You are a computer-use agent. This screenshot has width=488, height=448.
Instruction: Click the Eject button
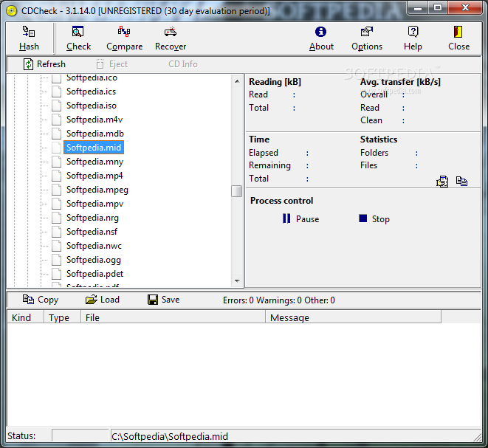[x=112, y=64]
